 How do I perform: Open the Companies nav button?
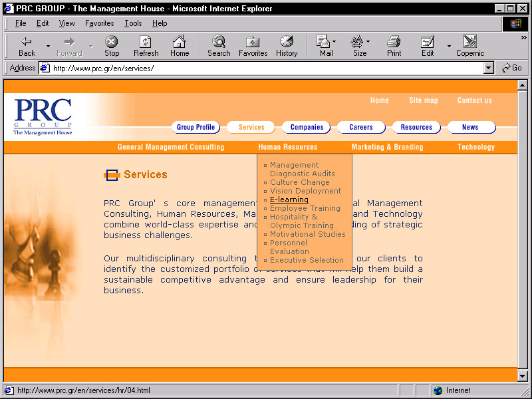tap(307, 127)
